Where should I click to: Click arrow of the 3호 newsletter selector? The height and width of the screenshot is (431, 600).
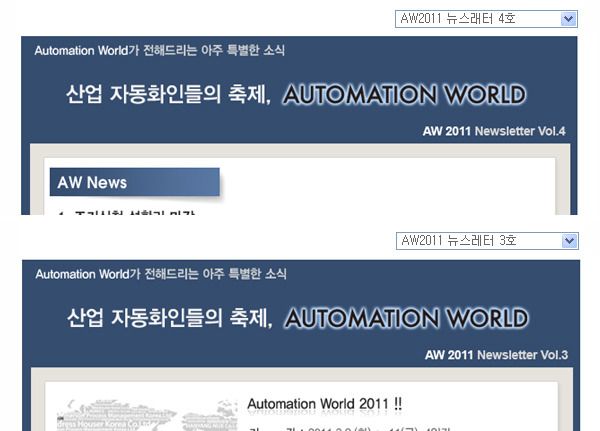570,241
